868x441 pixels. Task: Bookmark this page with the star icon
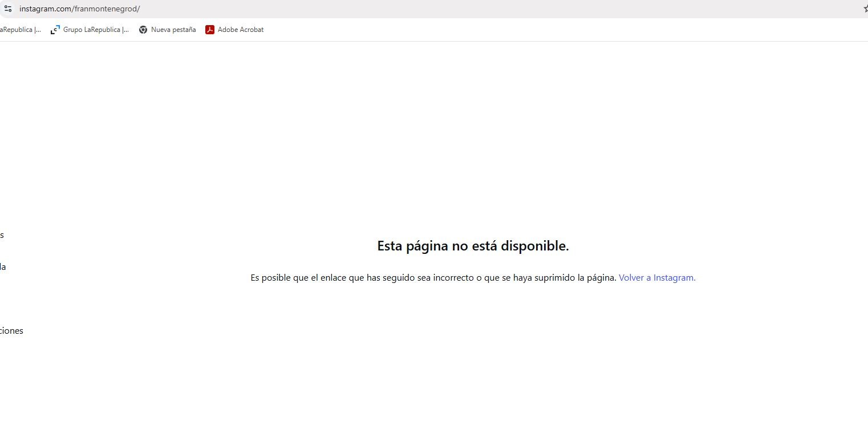pos(865,9)
